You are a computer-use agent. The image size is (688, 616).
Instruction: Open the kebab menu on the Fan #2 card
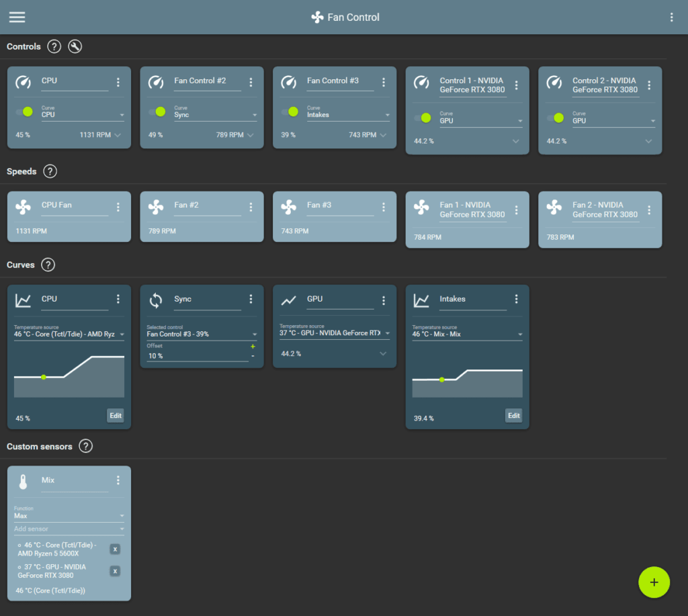click(251, 207)
